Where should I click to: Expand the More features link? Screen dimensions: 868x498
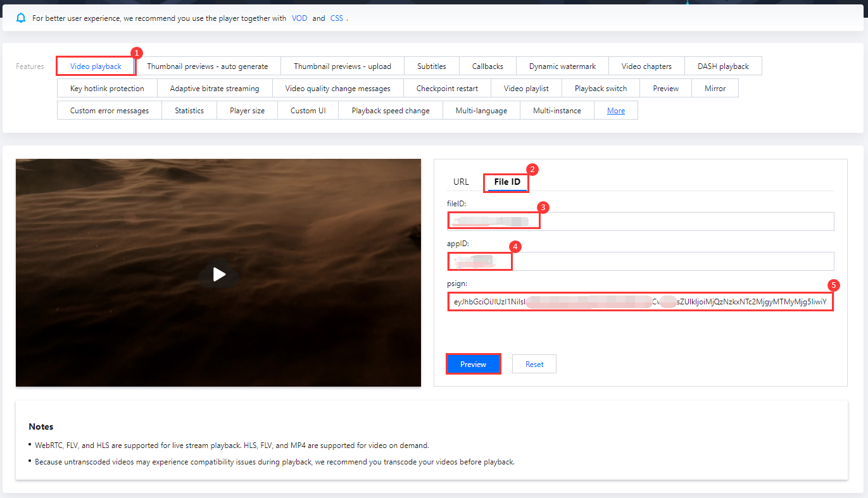(615, 111)
